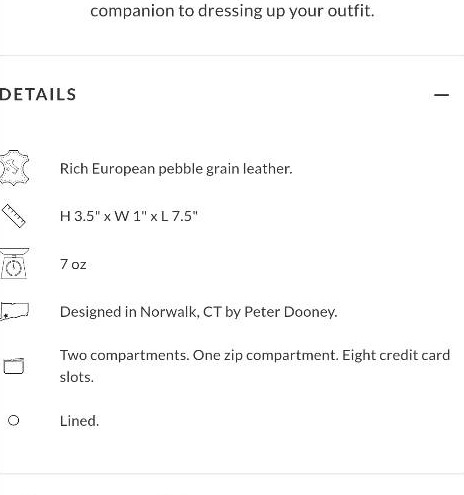Image resolution: width=464 pixels, height=495 pixels.
Task: Collapse the Details section with minus icon
Action: coord(441,95)
